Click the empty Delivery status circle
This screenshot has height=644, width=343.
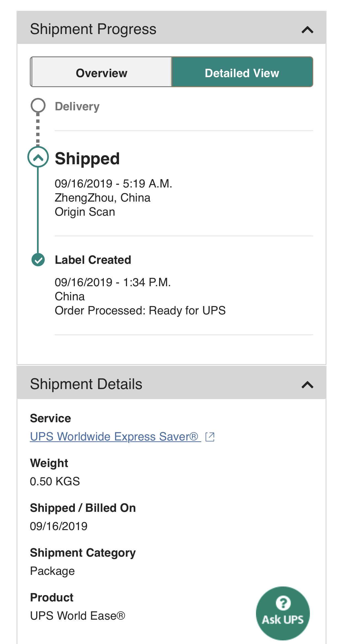[38, 105]
